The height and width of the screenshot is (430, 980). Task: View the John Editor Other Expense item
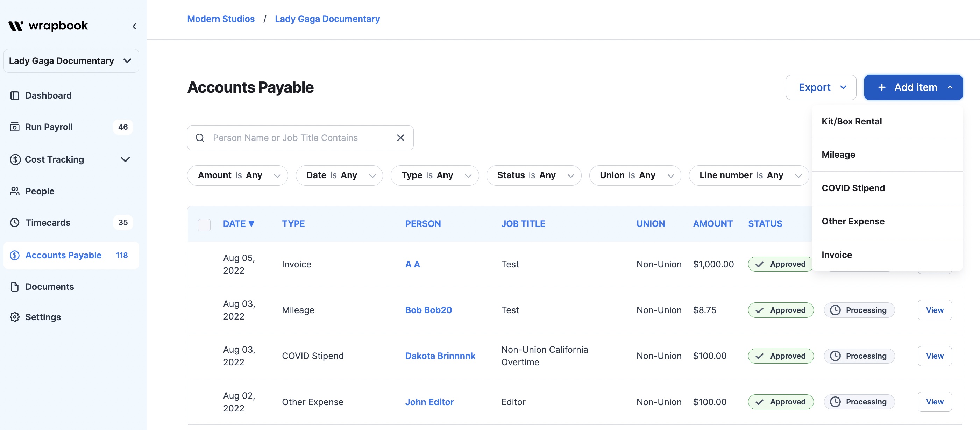click(x=934, y=402)
